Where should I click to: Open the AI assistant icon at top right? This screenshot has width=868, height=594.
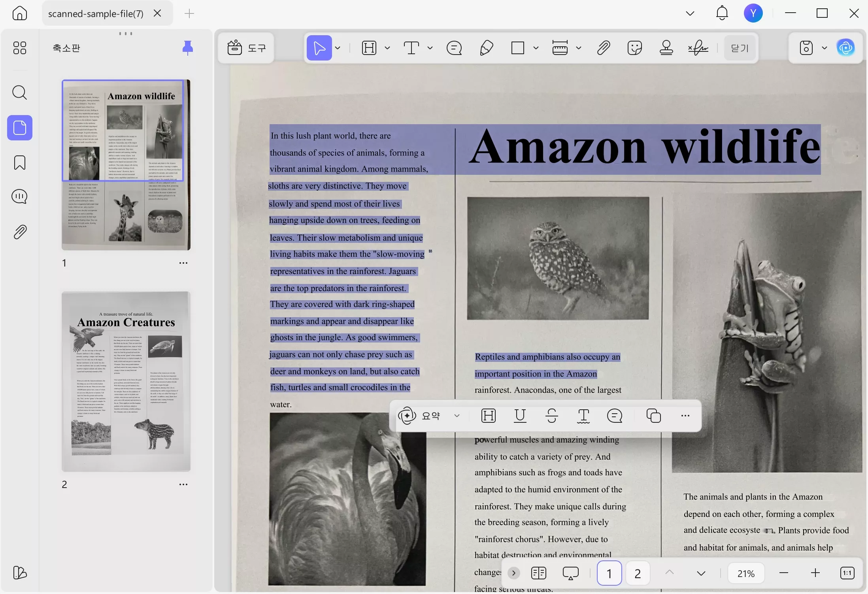click(x=845, y=48)
